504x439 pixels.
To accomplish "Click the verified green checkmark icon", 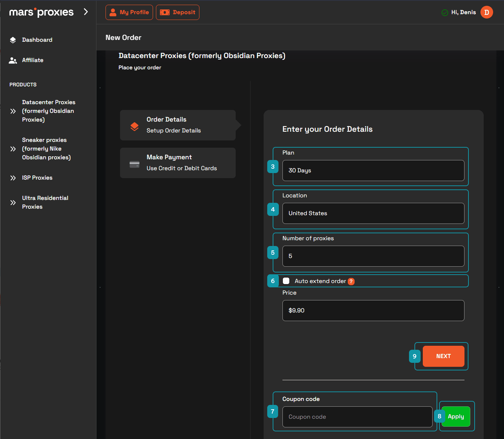I will [445, 13].
